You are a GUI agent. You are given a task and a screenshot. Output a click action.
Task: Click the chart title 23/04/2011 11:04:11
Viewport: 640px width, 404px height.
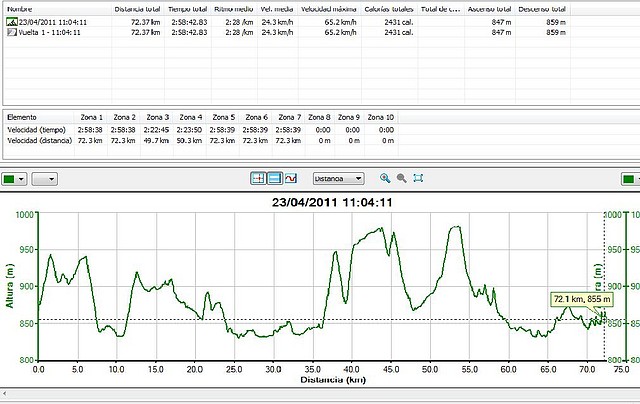click(332, 202)
